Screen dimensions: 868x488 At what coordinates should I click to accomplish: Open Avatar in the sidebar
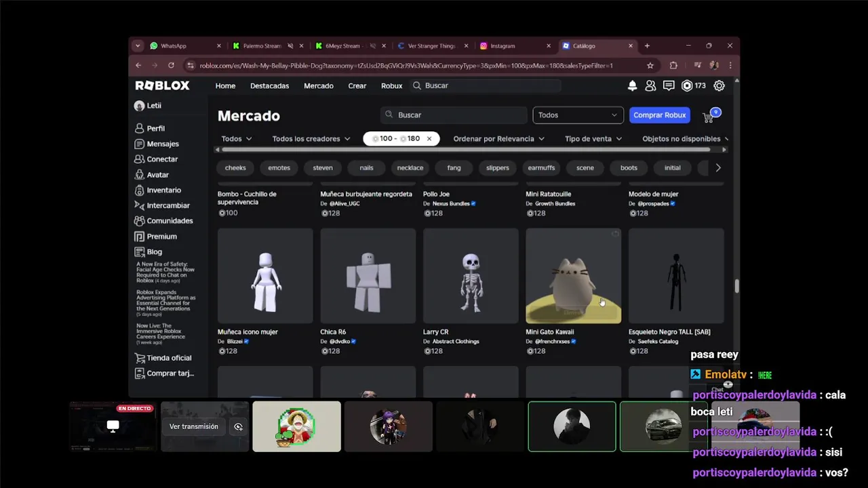click(157, 175)
